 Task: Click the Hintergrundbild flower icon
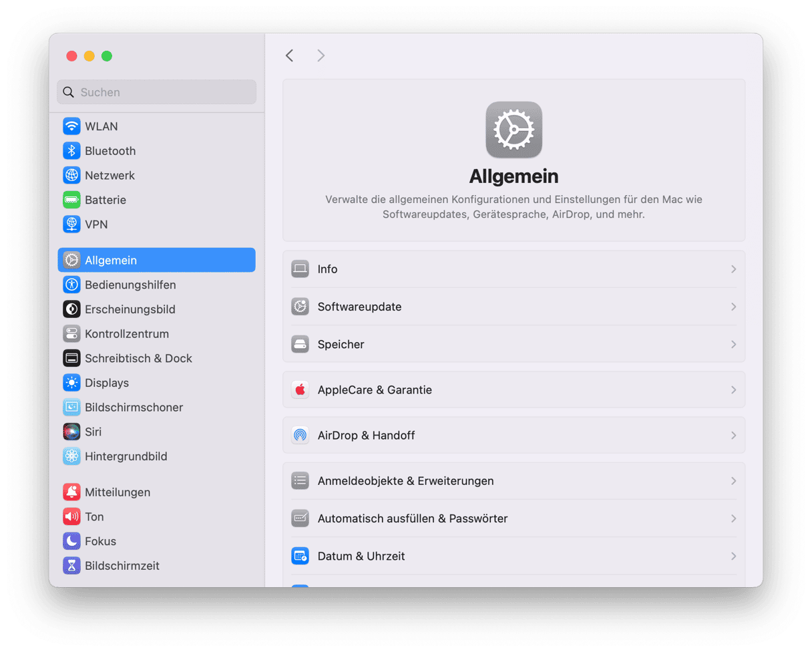click(71, 456)
